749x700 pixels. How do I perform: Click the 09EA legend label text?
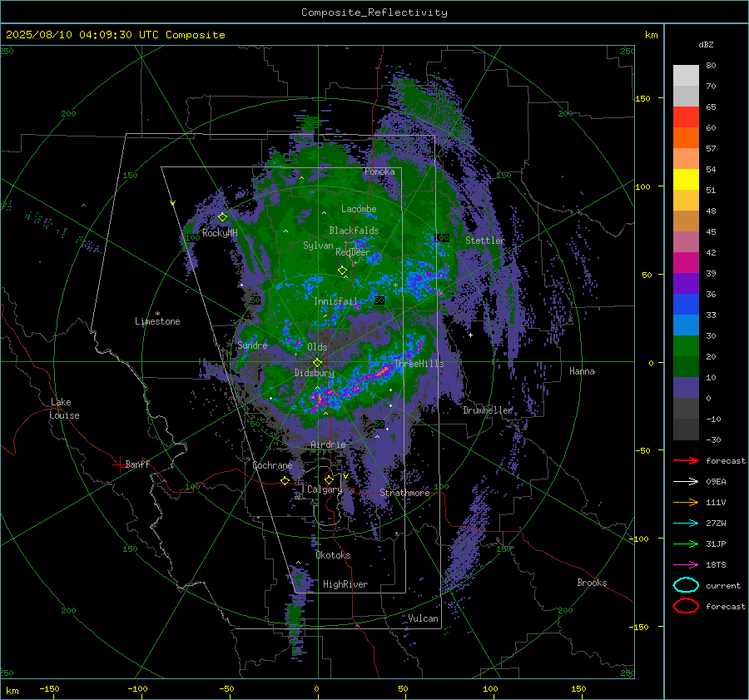716,482
